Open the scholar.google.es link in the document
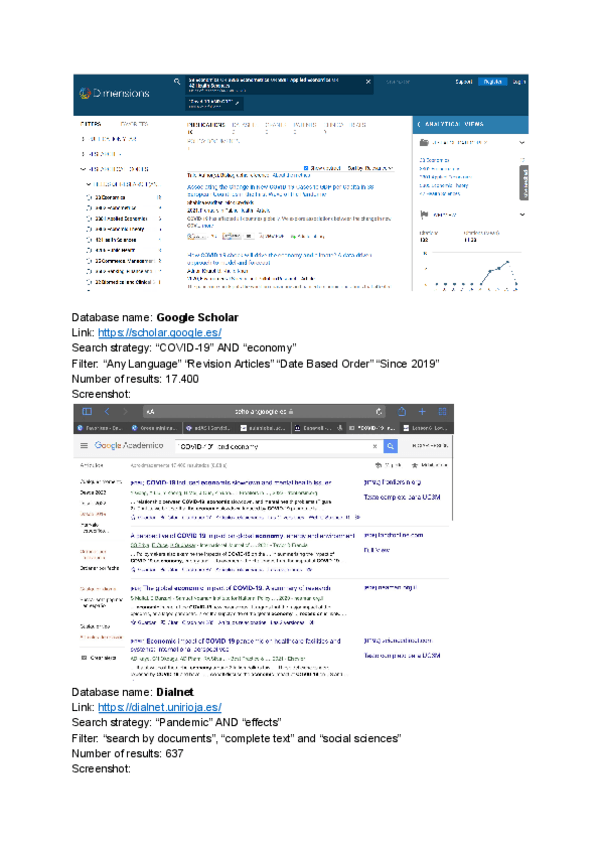Viewport: 600px width, 848px height. click(x=160, y=333)
